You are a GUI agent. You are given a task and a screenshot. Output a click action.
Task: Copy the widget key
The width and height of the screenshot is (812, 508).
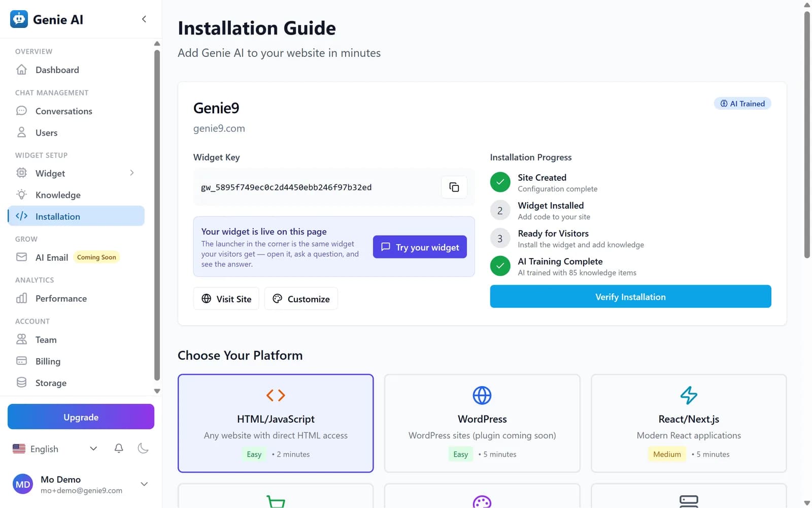click(x=454, y=187)
